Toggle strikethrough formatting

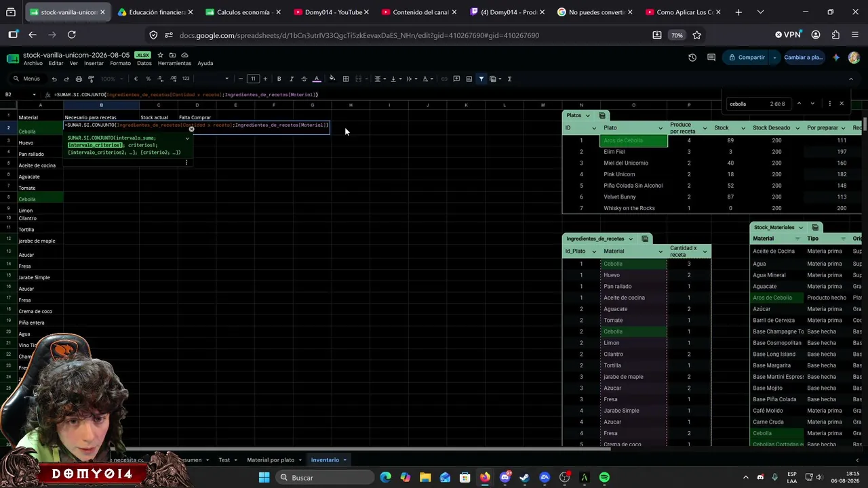(304, 79)
